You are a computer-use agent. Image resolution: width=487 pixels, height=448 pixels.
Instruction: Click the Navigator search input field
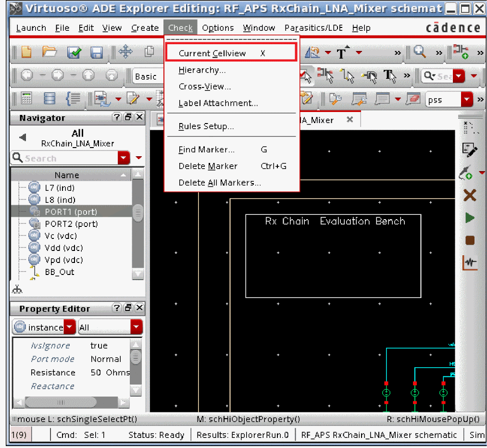point(64,158)
